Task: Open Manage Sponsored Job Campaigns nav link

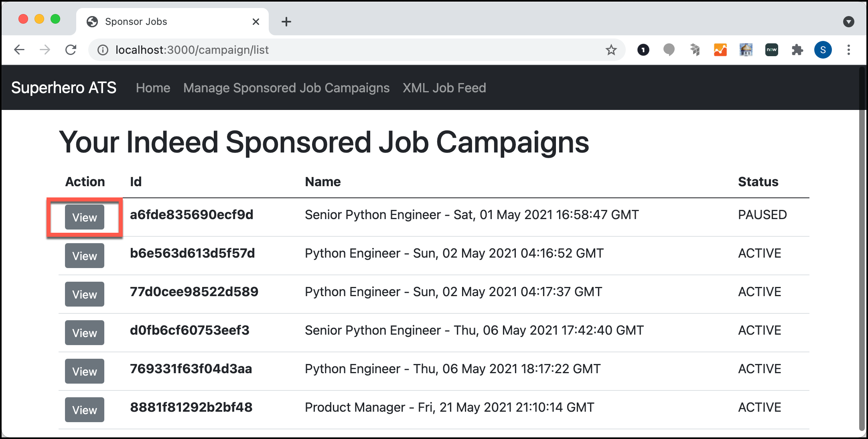Action: click(x=286, y=88)
